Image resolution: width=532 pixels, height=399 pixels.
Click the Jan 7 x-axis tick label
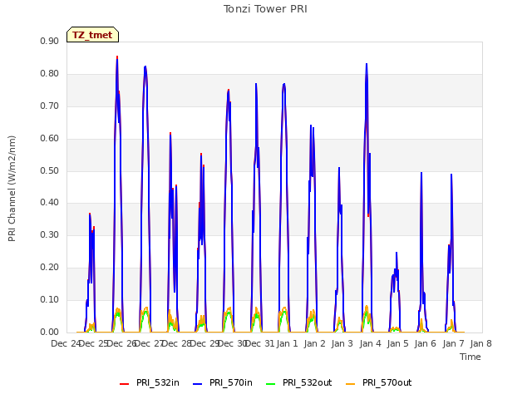click(x=453, y=343)
